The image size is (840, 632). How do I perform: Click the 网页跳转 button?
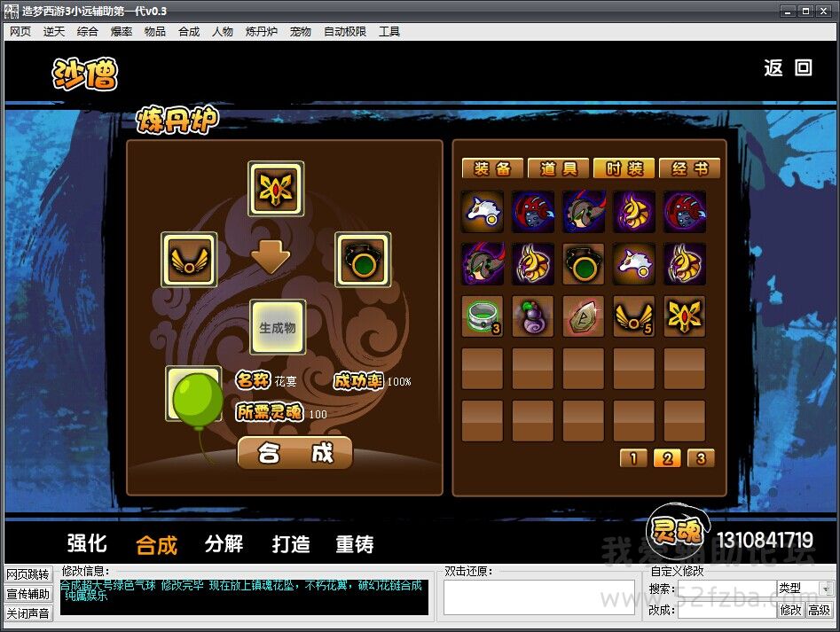pyautogui.click(x=28, y=574)
